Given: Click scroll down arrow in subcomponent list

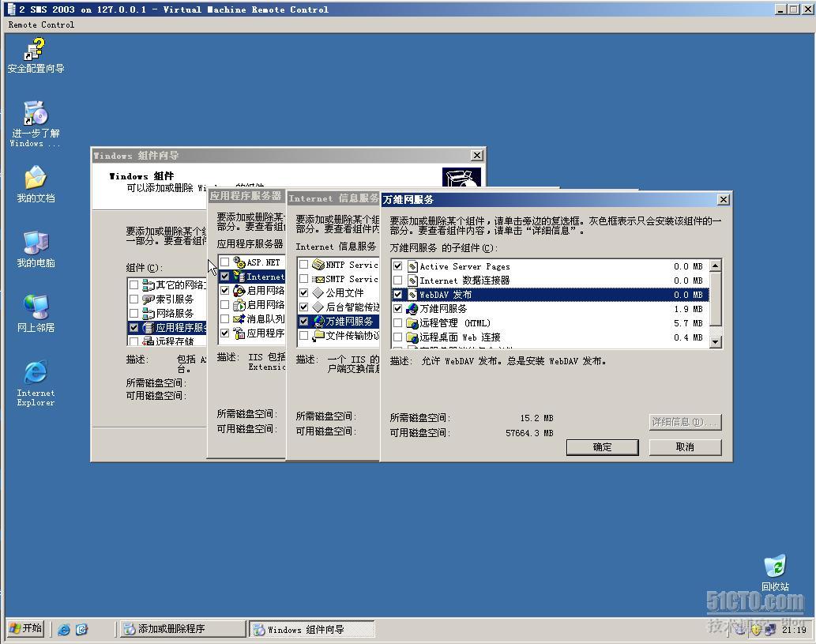Looking at the screenshot, I should [x=716, y=342].
